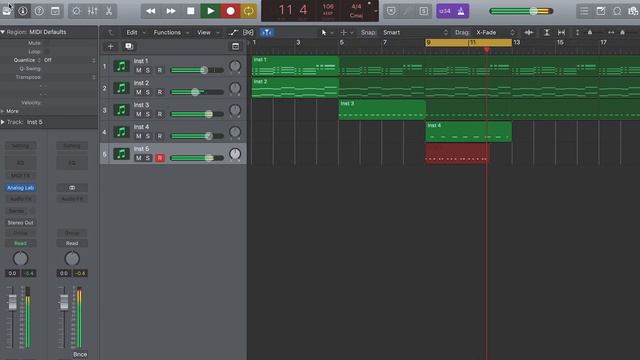Screen dimensions: 640x360
Task: Open the display mode arrow in LCD
Action: pos(376,11)
